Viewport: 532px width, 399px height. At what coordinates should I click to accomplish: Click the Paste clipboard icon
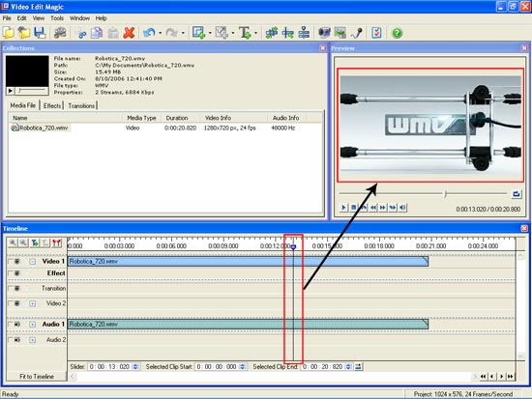[113, 33]
